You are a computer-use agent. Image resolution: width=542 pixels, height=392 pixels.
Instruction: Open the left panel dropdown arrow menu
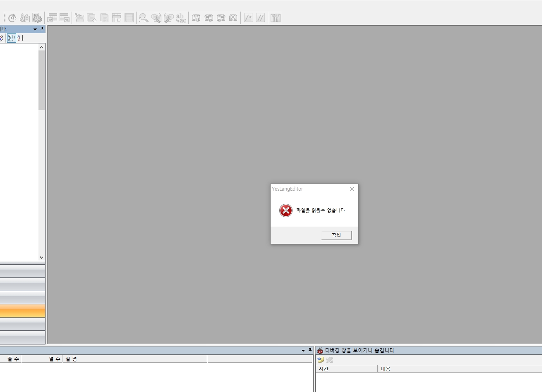click(35, 29)
